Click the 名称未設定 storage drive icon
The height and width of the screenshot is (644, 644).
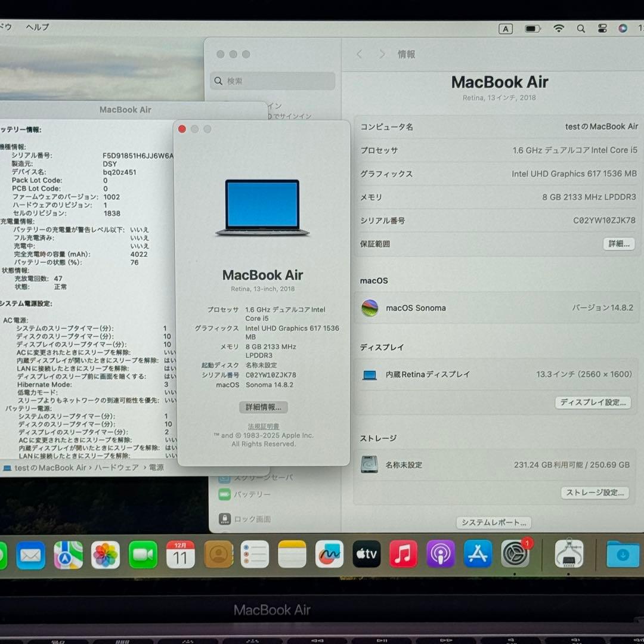[370, 465]
